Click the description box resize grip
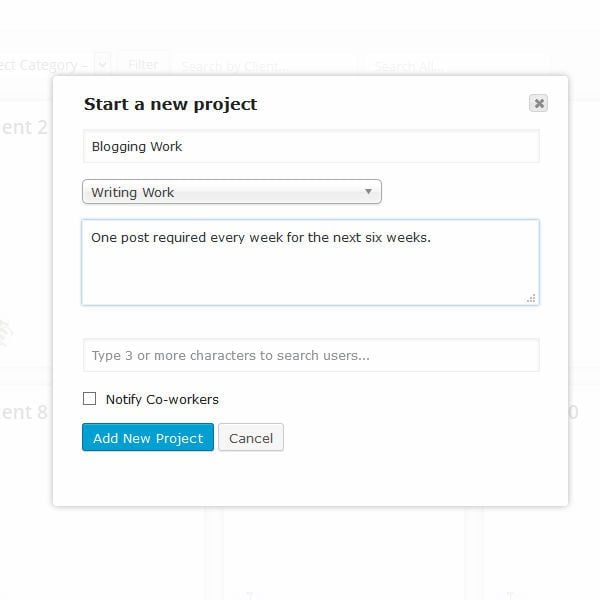The image size is (600, 600). coord(532,298)
